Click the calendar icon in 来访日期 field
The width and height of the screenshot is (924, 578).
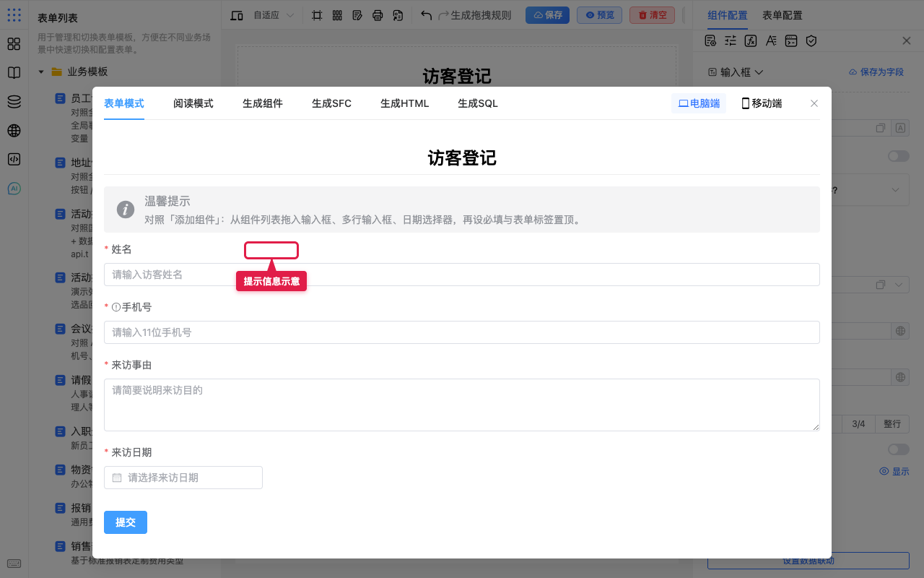point(117,478)
